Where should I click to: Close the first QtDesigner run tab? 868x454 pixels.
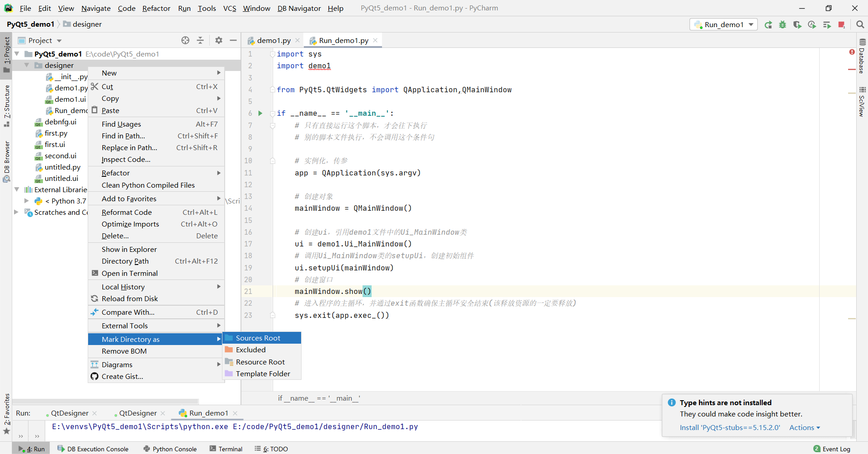pos(94,413)
